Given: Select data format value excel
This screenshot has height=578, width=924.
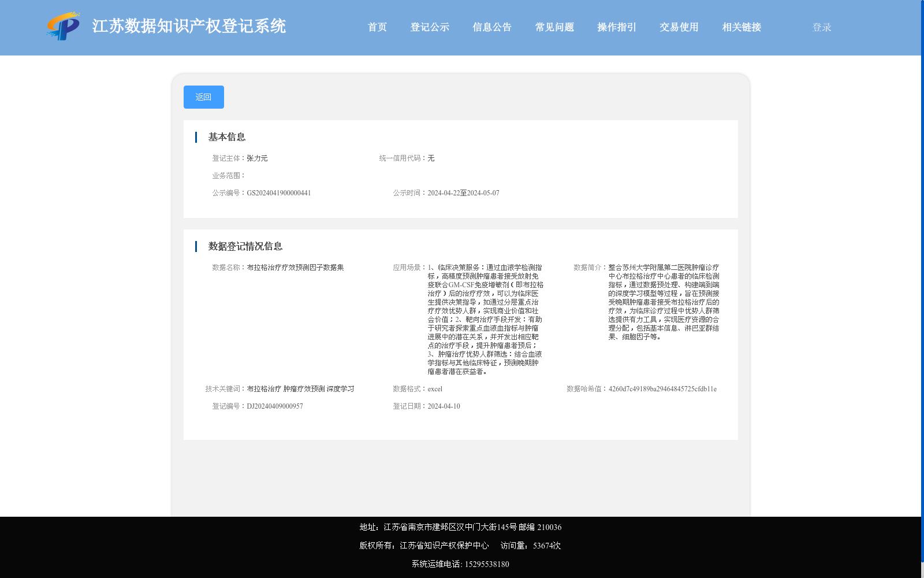Looking at the screenshot, I should pos(435,389).
